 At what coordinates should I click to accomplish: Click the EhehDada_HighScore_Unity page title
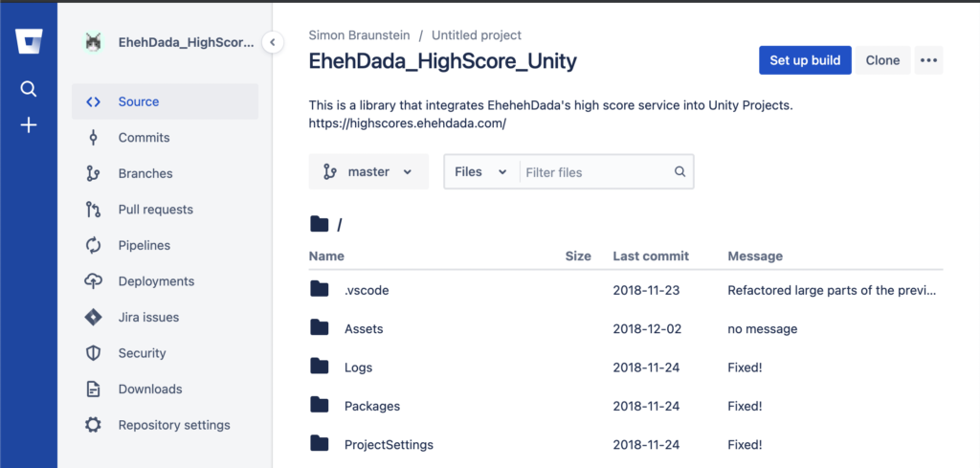coord(442,61)
